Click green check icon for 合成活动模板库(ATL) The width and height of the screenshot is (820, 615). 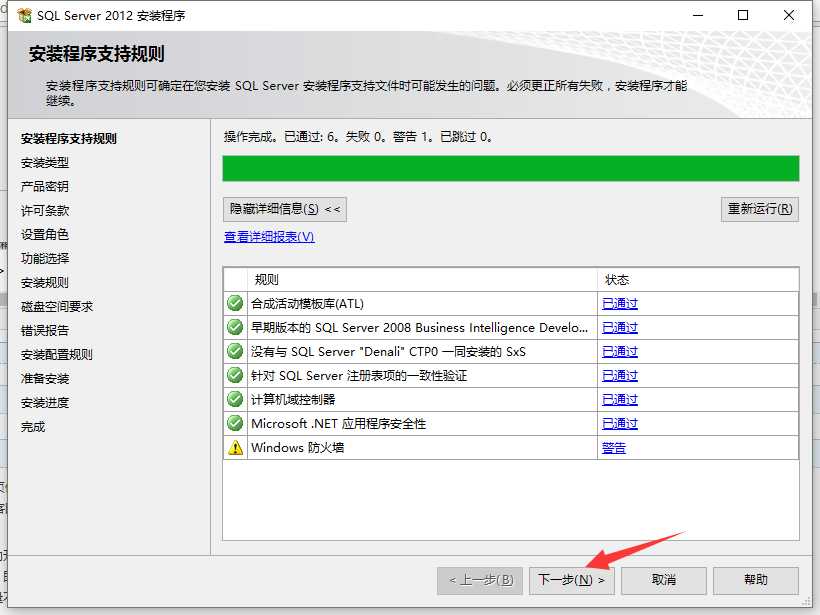pos(235,303)
